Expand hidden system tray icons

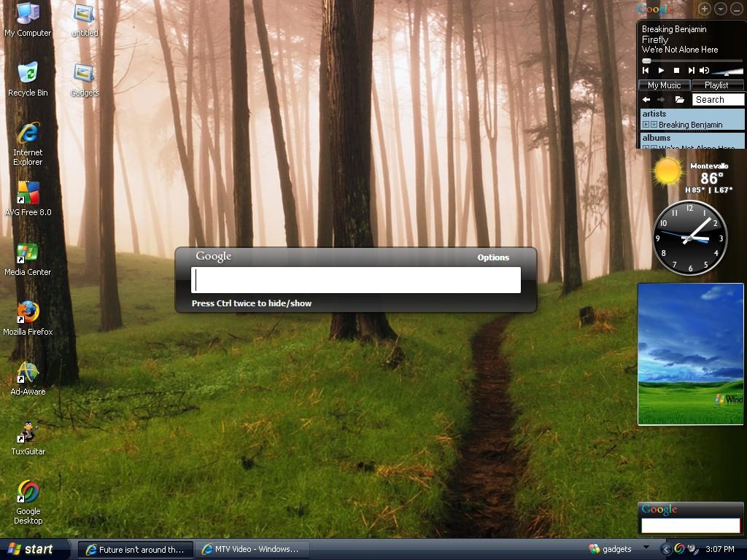(x=665, y=549)
